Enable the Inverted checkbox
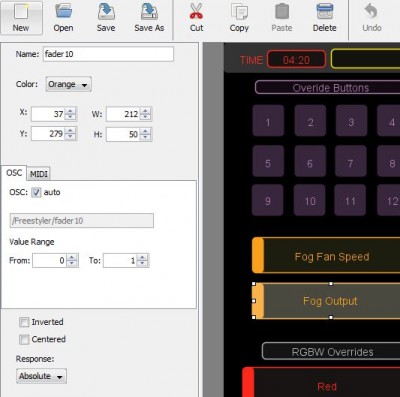The width and height of the screenshot is (400, 397). click(24, 322)
